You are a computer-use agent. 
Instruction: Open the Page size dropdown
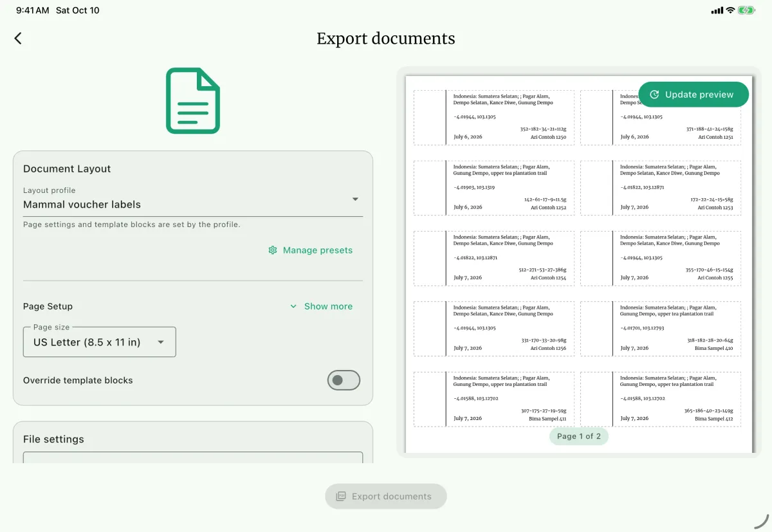pyautogui.click(x=100, y=342)
